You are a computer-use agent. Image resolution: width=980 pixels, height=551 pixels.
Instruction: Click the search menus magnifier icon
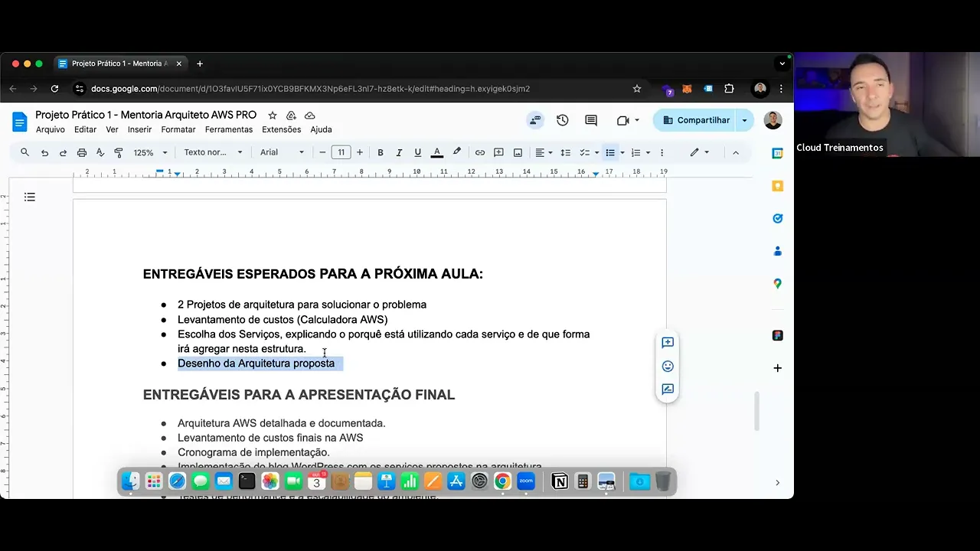(x=24, y=152)
